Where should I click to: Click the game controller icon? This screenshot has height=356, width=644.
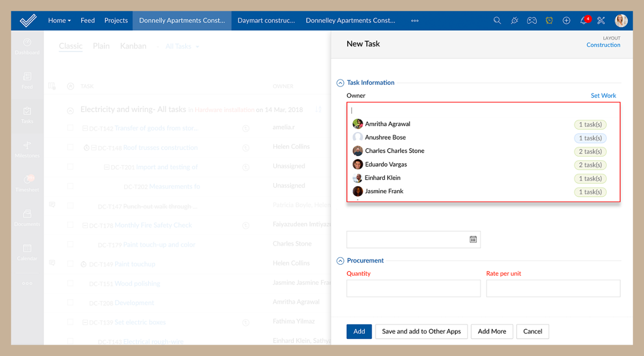click(531, 21)
